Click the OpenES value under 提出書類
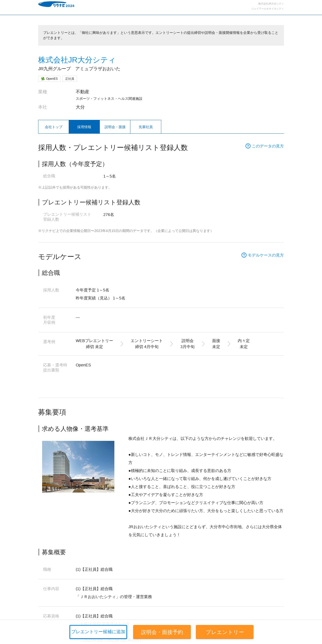This screenshot has width=322, height=644. pos(83,365)
